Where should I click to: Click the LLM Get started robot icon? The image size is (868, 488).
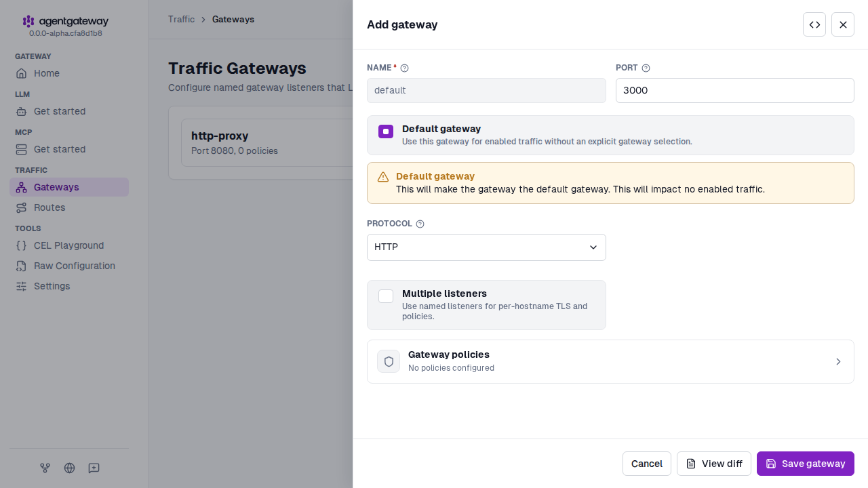coord(22,111)
